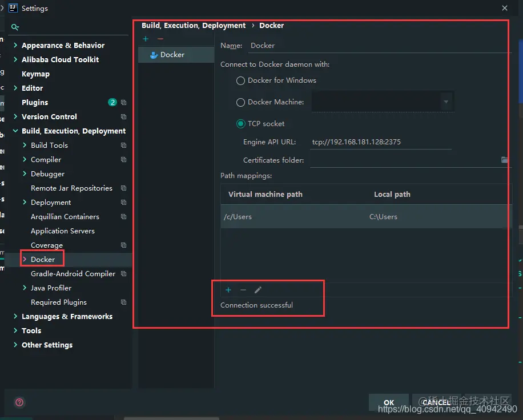The height and width of the screenshot is (420, 523).
Task: Expand the Debugger node
Action: [25, 173]
